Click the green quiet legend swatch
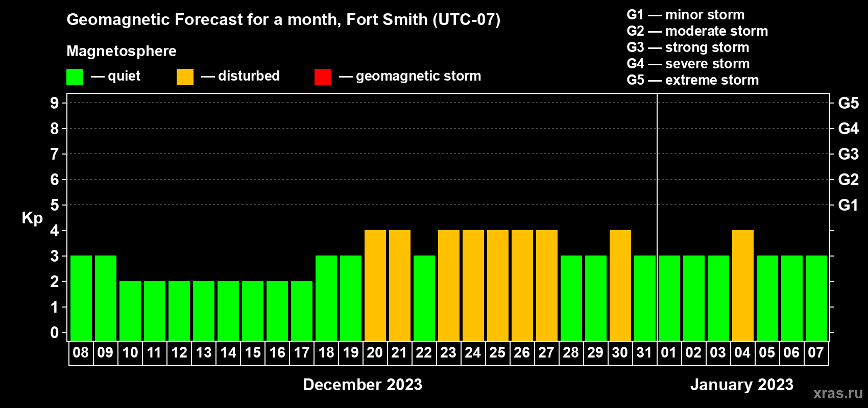The height and width of the screenshot is (408, 868). 75,77
